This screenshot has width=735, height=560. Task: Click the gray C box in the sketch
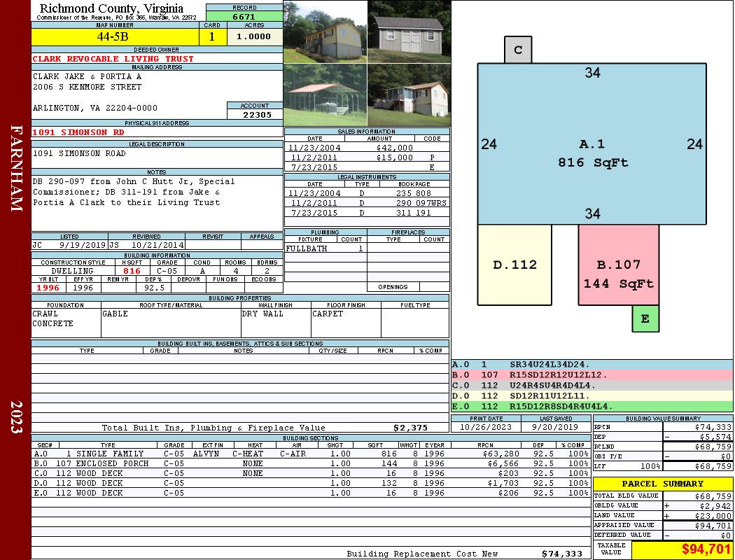(x=518, y=50)
